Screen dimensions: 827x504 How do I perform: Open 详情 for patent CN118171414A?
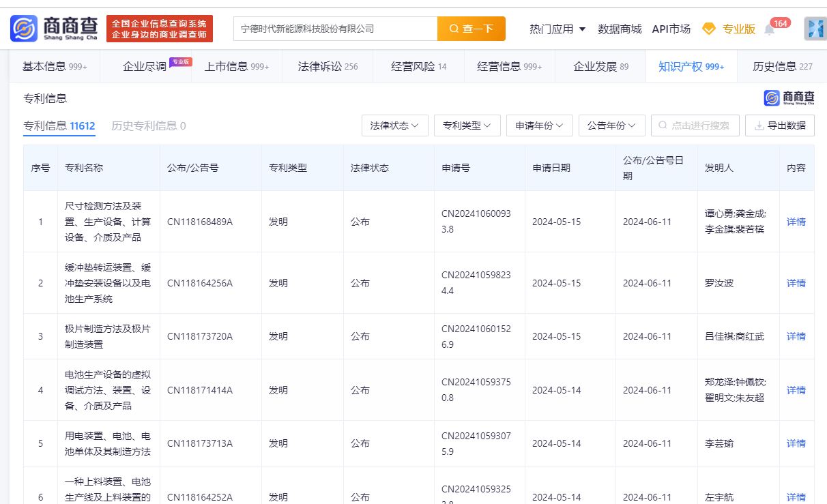click(x=796, y=390)
